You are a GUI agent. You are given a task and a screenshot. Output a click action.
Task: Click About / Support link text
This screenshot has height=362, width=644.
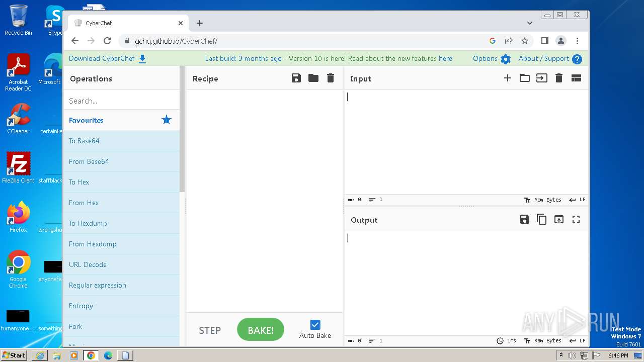coord(544,58)
